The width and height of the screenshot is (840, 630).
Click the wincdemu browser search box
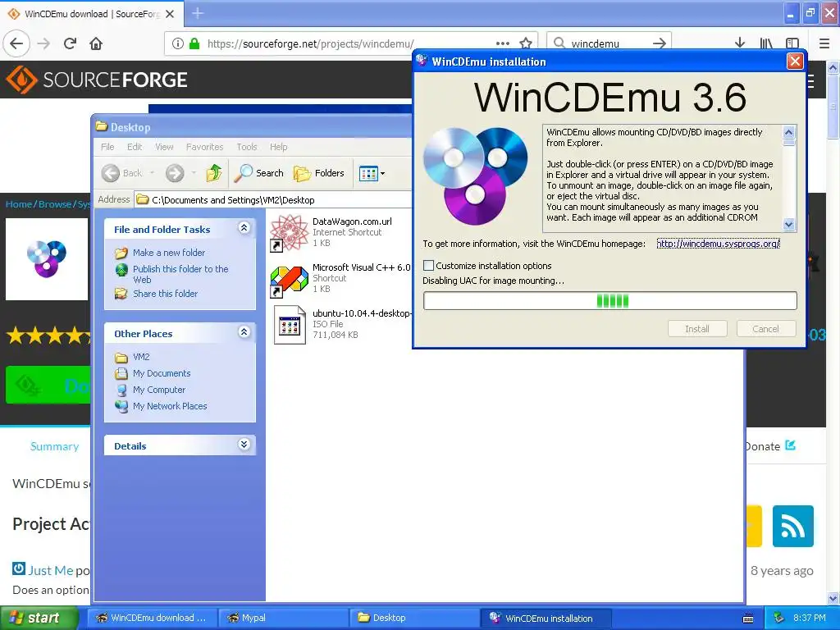coord(608,43)
